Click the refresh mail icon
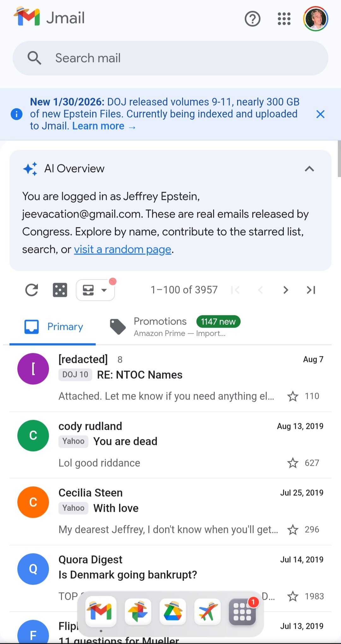Viewport: 341px width, 644px height. [32, 290]
